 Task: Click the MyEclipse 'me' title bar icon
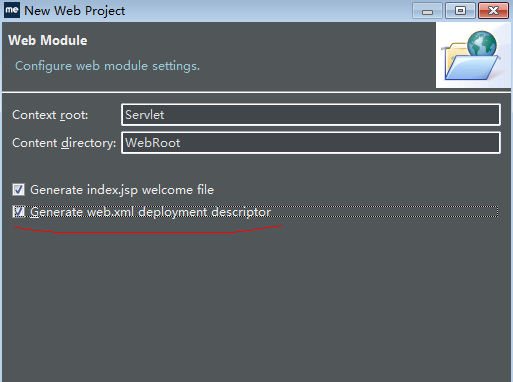click(x=12, y=10)
